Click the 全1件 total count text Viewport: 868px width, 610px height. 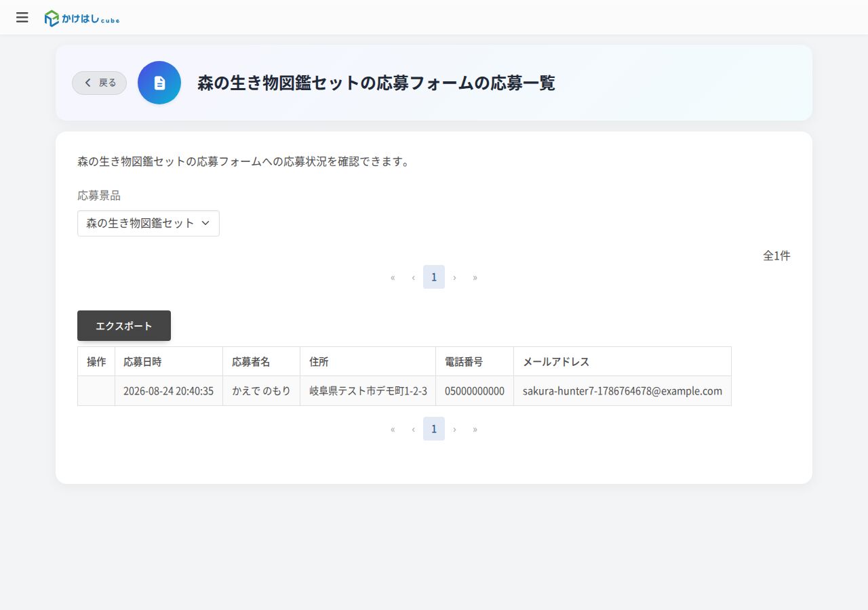coord(776,256)
